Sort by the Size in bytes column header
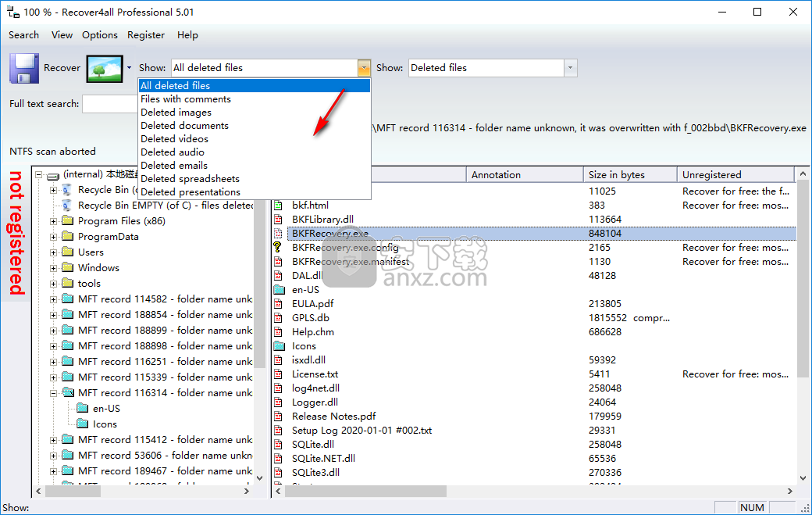 click(630, 174)
